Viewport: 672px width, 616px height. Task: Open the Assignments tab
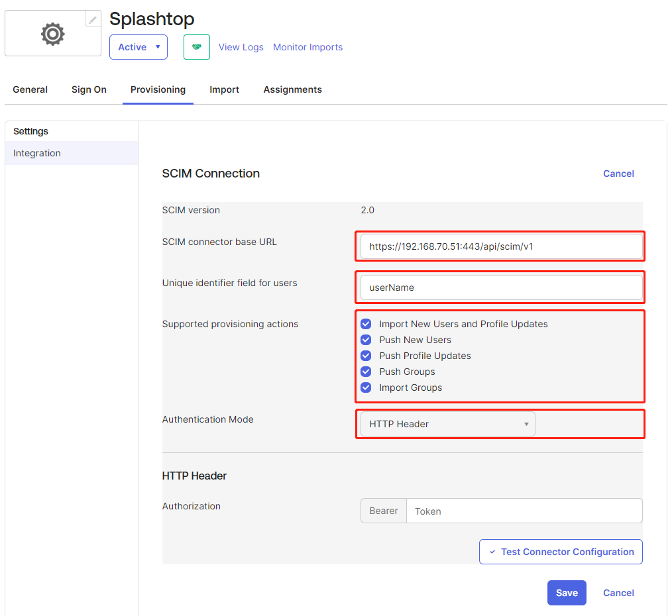[x=293, y=89]
